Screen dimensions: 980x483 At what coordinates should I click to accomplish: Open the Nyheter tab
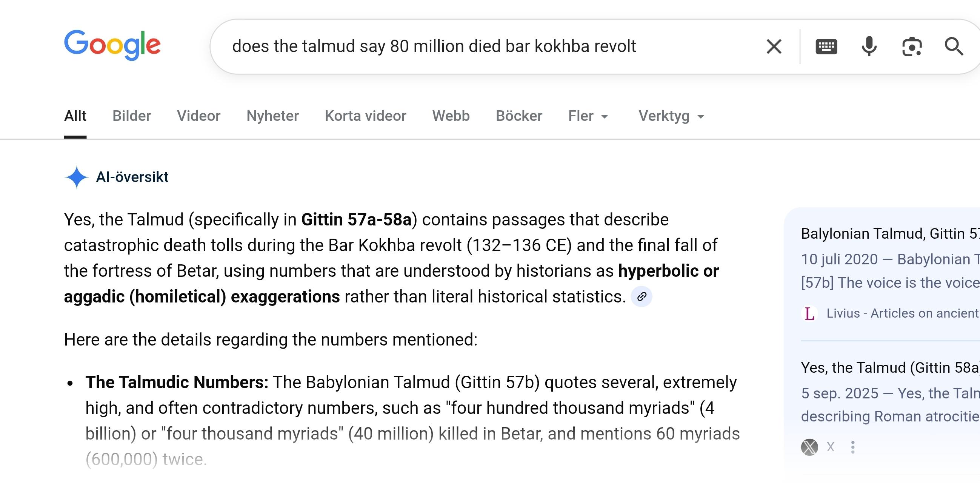click(272, 116)
